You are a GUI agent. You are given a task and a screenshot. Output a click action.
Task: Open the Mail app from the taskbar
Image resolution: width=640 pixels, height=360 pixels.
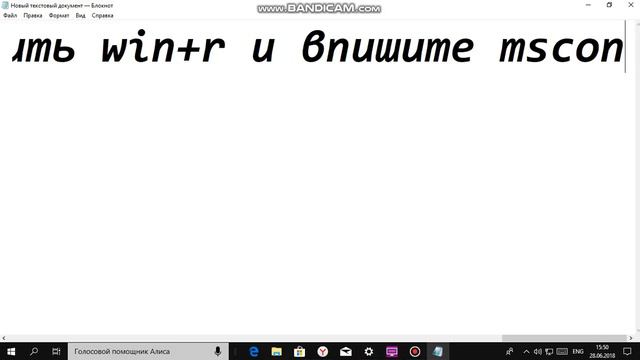click(346, 351)
